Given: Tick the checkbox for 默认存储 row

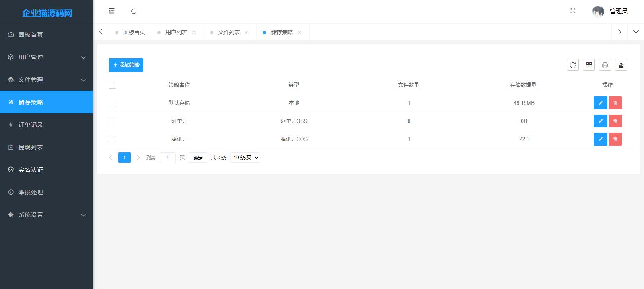Looking at the screenshot, I should coord(112,103).
